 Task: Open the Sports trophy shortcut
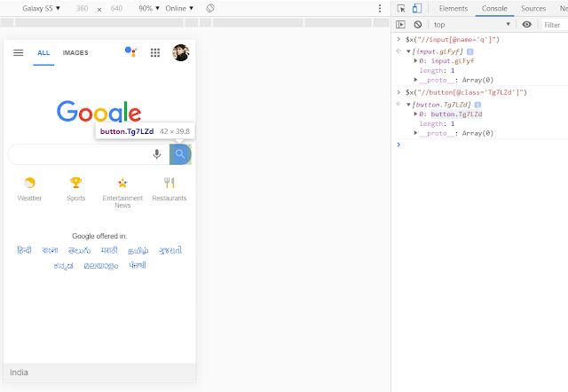pyautogui.click(x=75, y=189)
